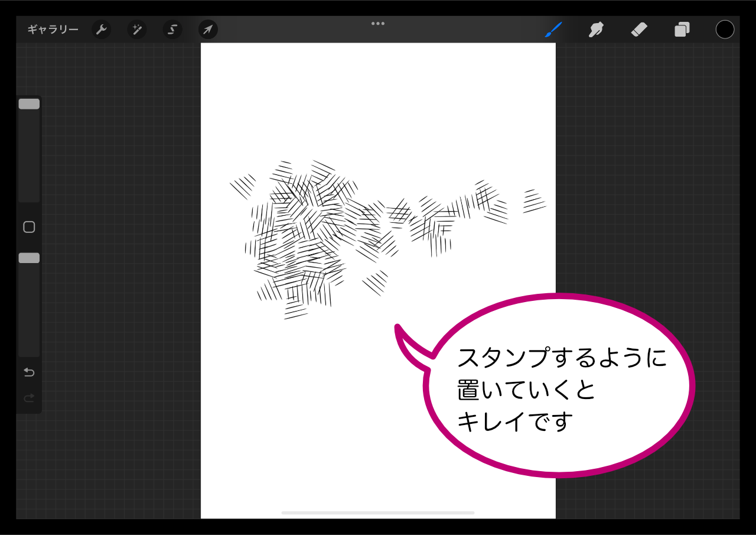Activate the Selection S-shaped tool
The height and width of the screenshot is (535, 756).
(x=172, y=30)
